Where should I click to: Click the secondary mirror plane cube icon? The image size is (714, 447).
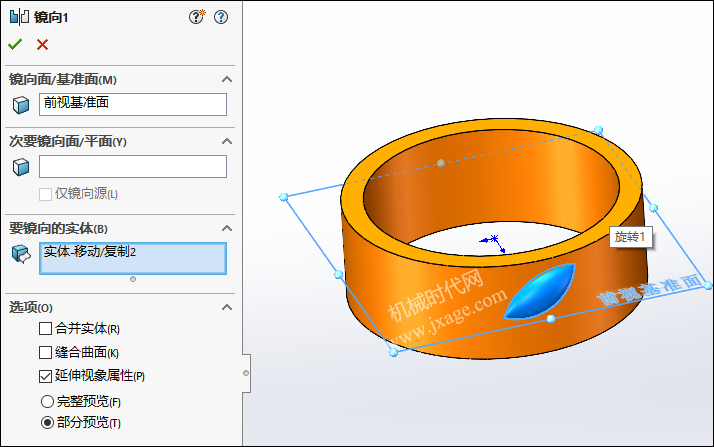click(x=21, y=167)
